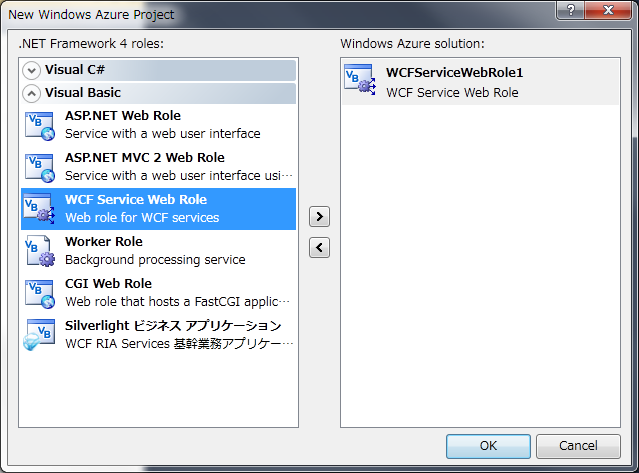
Task: Select Silverlight ビジネス アプリケーション title
Action: click(173, 326)
